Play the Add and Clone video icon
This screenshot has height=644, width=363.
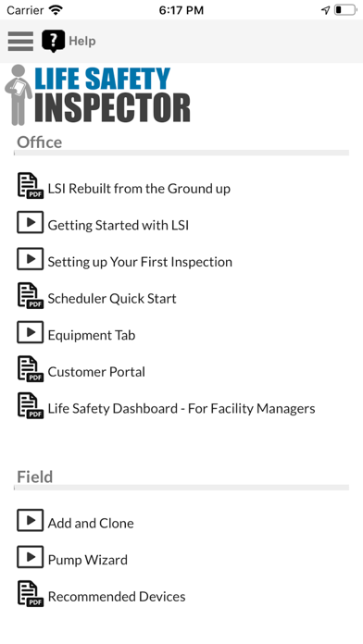point(30,520)
